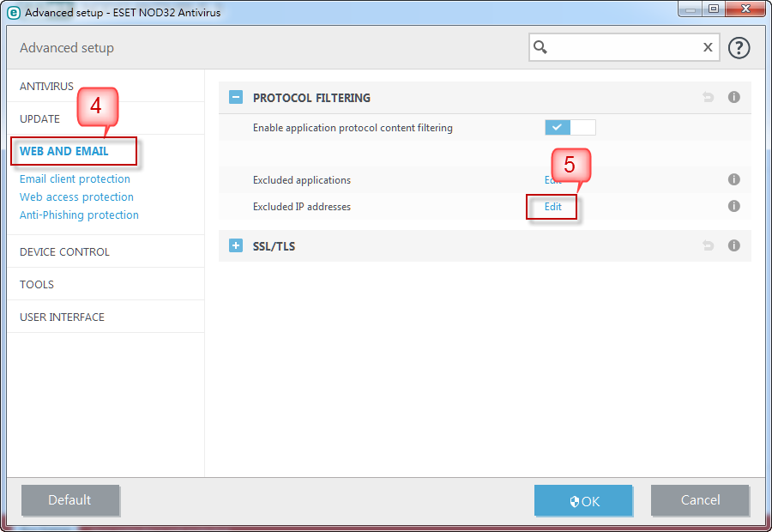The image size is (772, 532).
Task: Revert SSL/TLS section with undo arrow
Action: click(x=708, y=245)
